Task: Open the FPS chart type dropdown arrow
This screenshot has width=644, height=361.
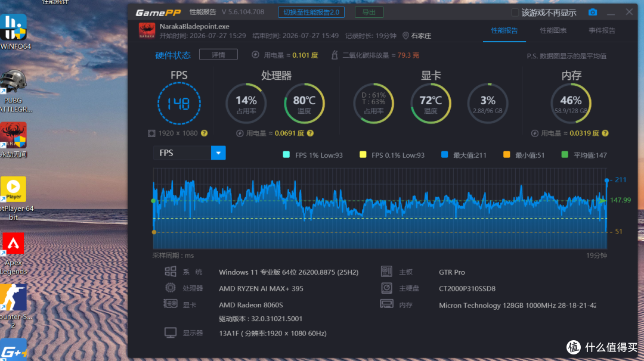Action: click(218, 153)
